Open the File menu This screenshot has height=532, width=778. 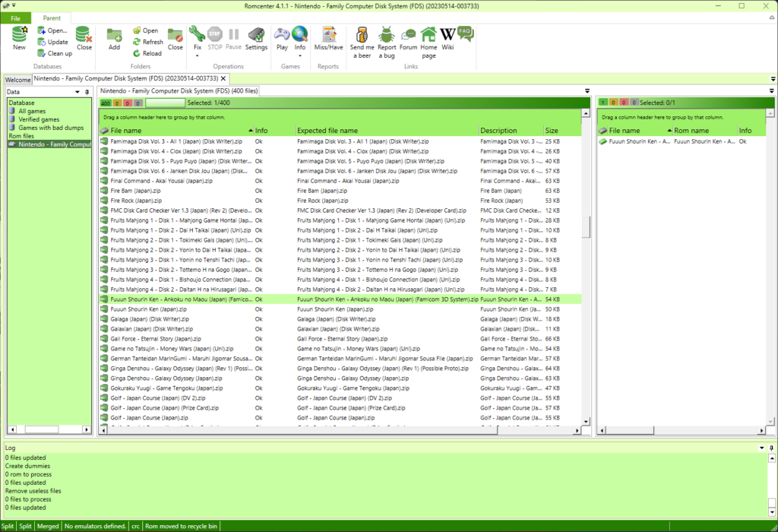[15, 18]
